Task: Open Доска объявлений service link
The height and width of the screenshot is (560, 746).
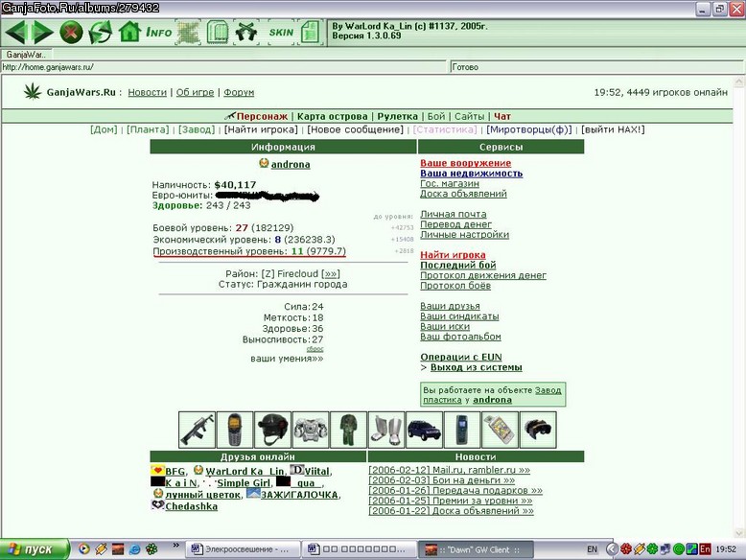Action: tap(463, 194)
